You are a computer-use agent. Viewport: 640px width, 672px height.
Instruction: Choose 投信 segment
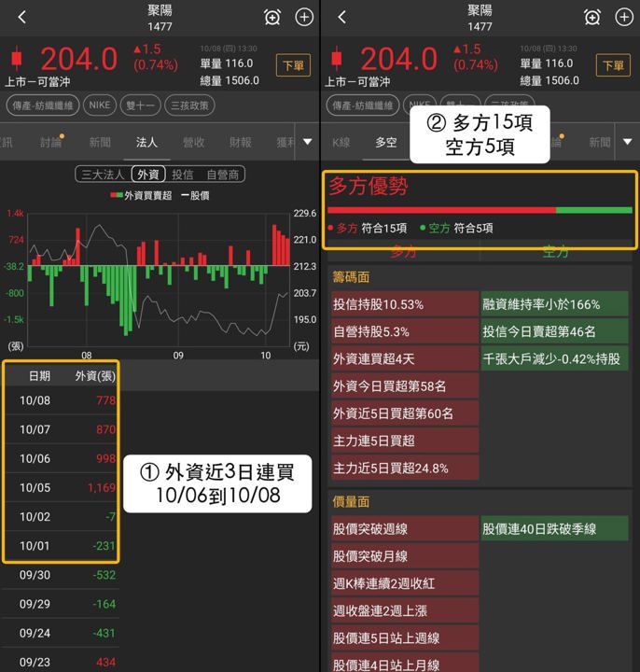(183, 175)
